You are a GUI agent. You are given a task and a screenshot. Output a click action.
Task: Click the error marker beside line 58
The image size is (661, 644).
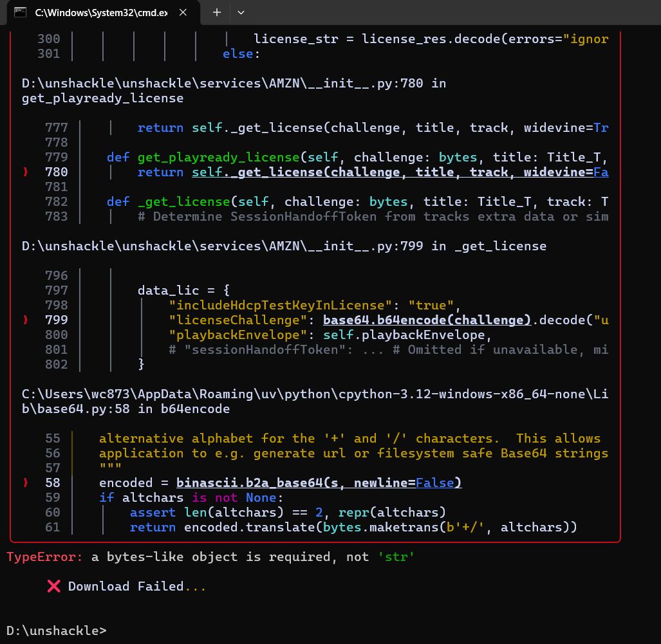pyautogui.click(x=26, y=483)
